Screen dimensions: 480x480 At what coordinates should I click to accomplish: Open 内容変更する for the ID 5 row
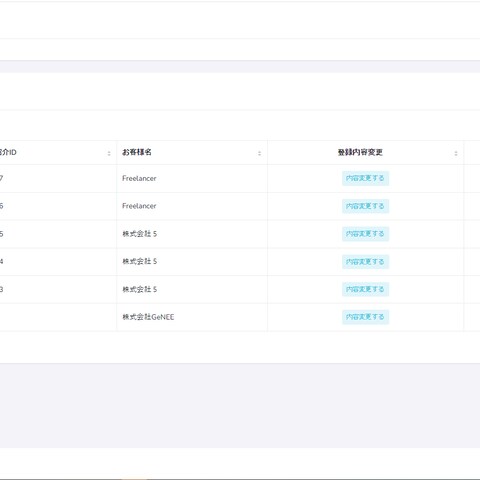(x=365, y=234)
